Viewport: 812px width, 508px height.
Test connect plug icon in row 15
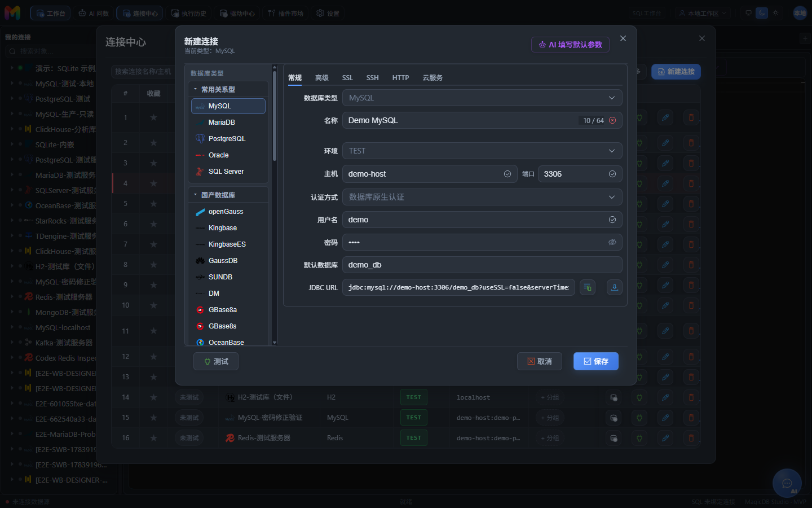pos(639,418)
